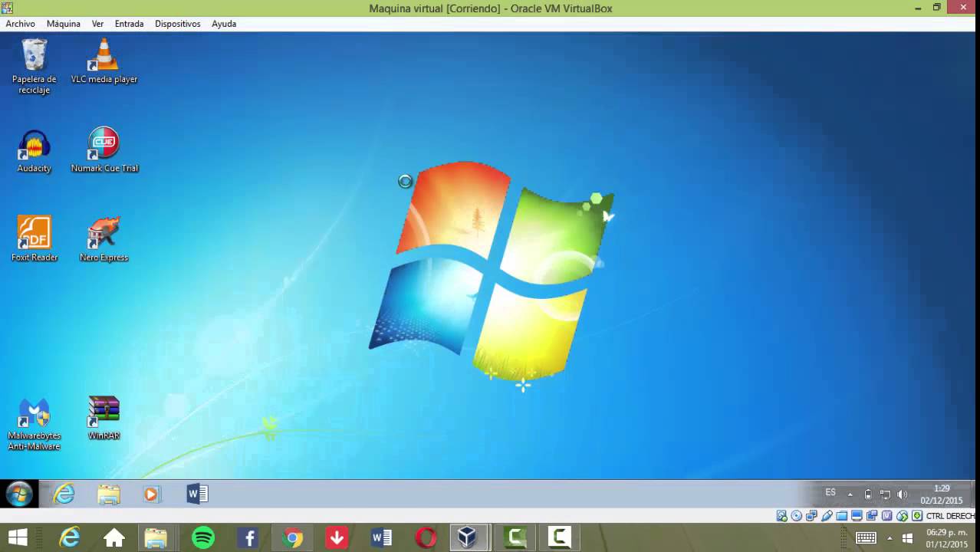Switch to second Camtasia taskbar icon

pos(559,538)
